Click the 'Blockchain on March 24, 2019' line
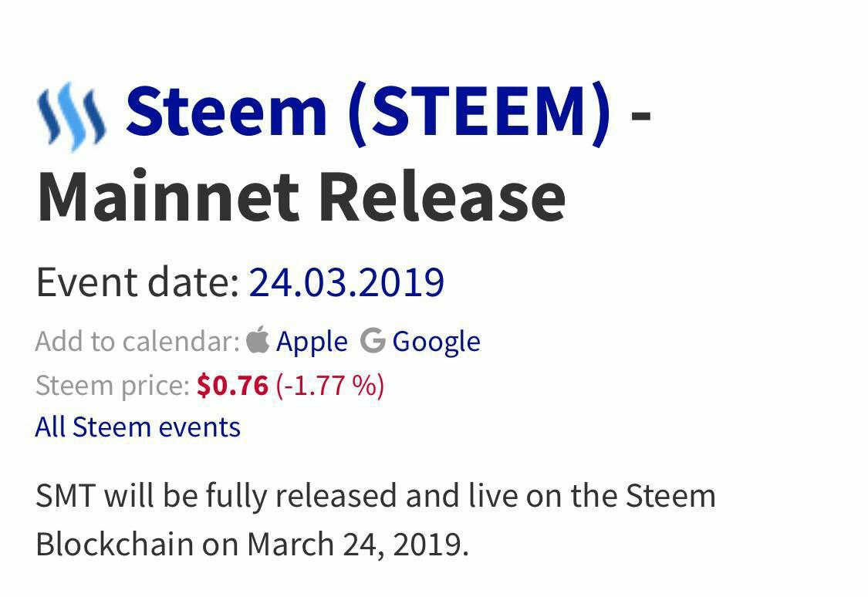Screen dimensions: 868x597 pyautogui.click(x=252, y=545)
